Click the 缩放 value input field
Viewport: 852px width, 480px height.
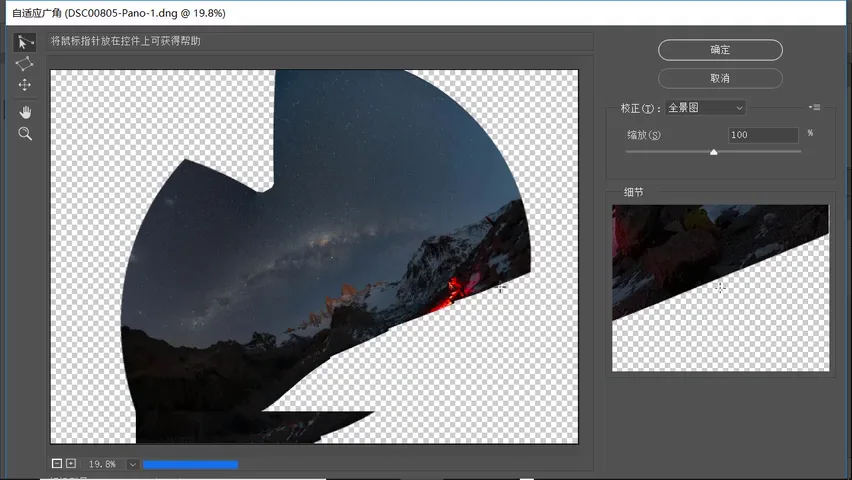click(x=763, y=135)
